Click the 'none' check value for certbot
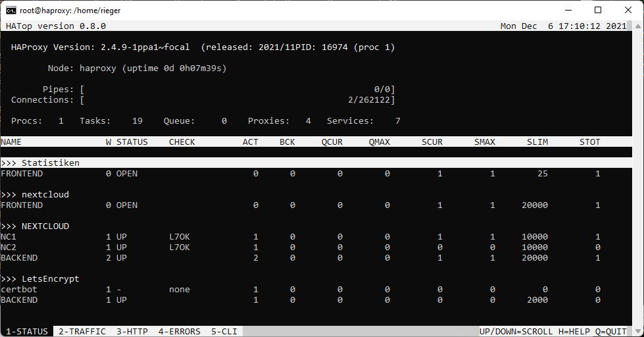 coord(180,290)
